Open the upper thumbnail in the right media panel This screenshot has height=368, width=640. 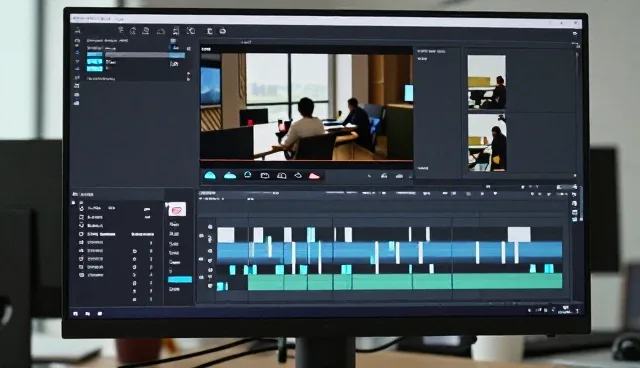[487, 82]
